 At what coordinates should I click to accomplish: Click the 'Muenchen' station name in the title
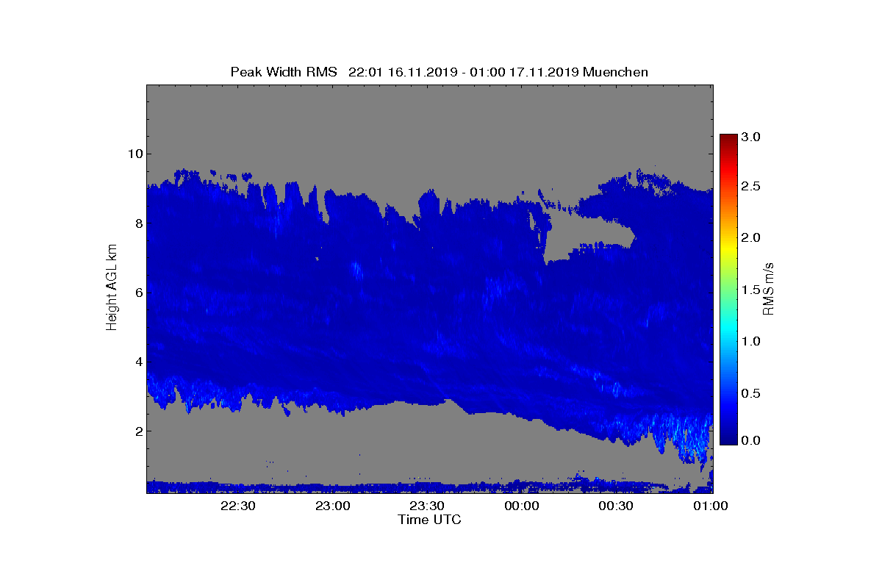click(x=617, y=72)
